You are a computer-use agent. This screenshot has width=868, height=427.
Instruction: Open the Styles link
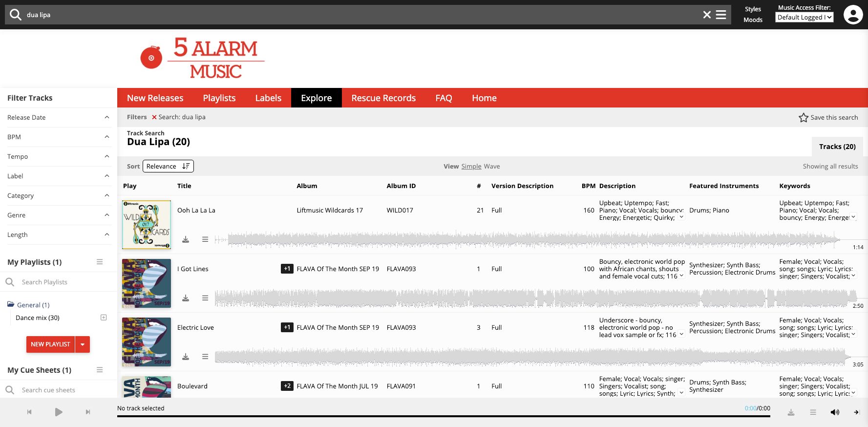point(753,9)
